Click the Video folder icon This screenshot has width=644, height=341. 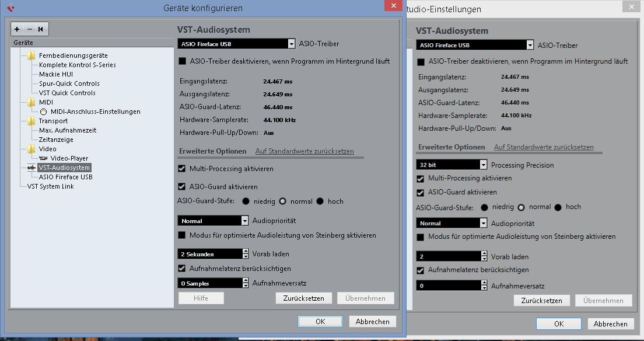(32, 149)
